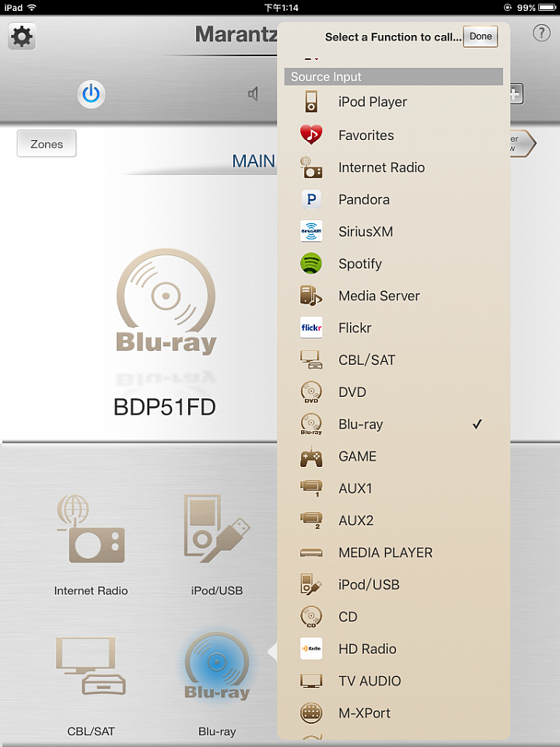Viewport: 560px width, 747px height.
Task: Select the Media Server entry label
Action: pyautogui.click(x=379, y=296)
